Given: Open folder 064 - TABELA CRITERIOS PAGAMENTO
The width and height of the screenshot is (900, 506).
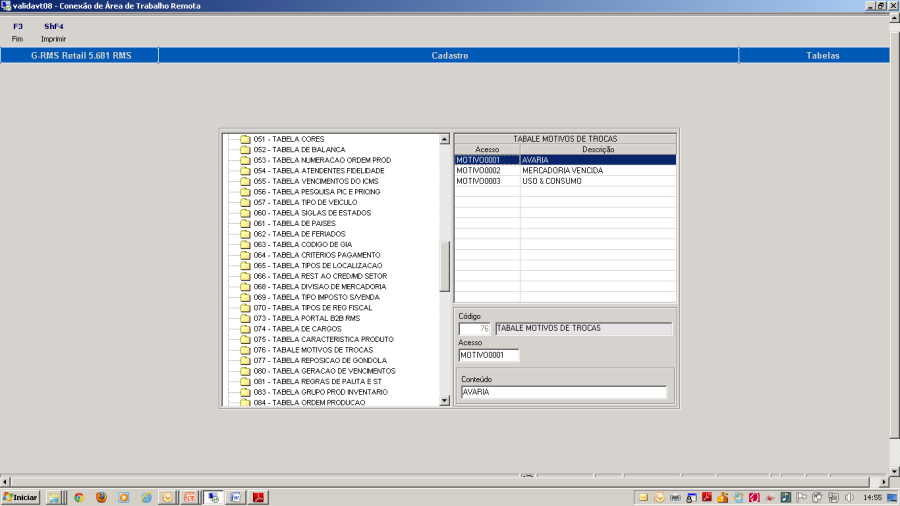Looking at the screenshot, I should (x=310, y=255).
